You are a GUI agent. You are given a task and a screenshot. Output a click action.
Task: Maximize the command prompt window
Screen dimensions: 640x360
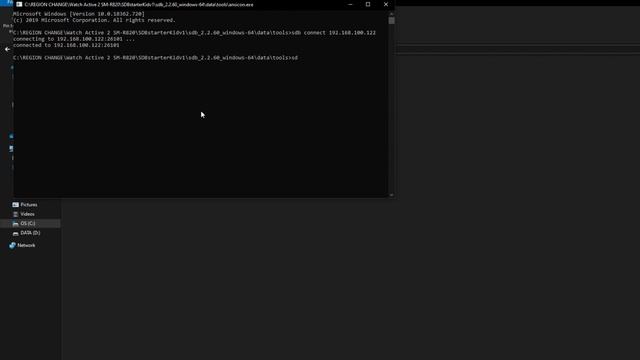(x=368, y=4)
